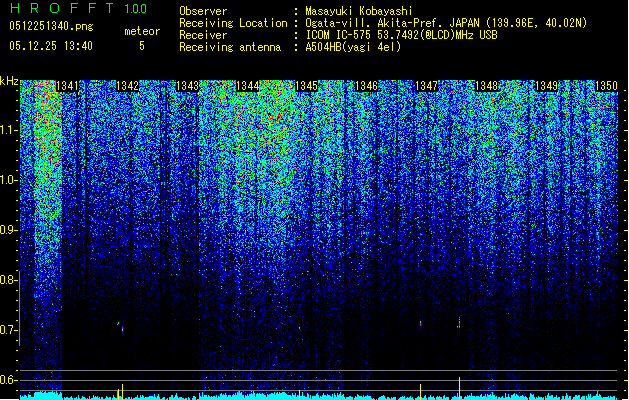Click the date stamp 05.12.25 13:40

(x=51, y=46)
